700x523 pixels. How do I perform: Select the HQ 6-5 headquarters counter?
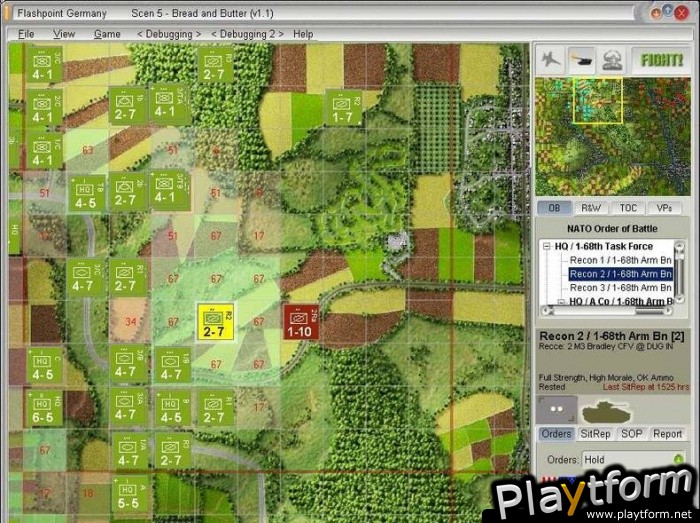44,408
